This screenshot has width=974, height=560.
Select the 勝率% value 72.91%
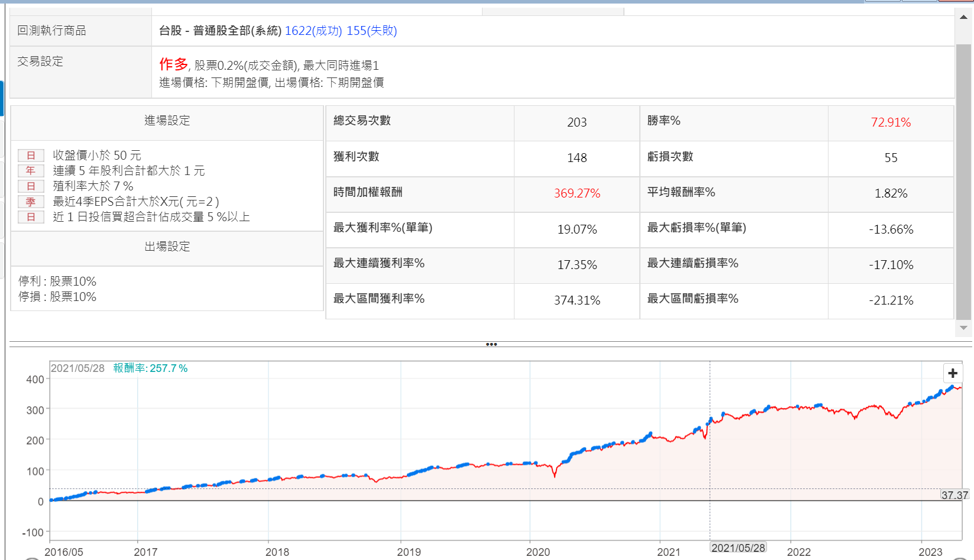click(x=890, y=122)
